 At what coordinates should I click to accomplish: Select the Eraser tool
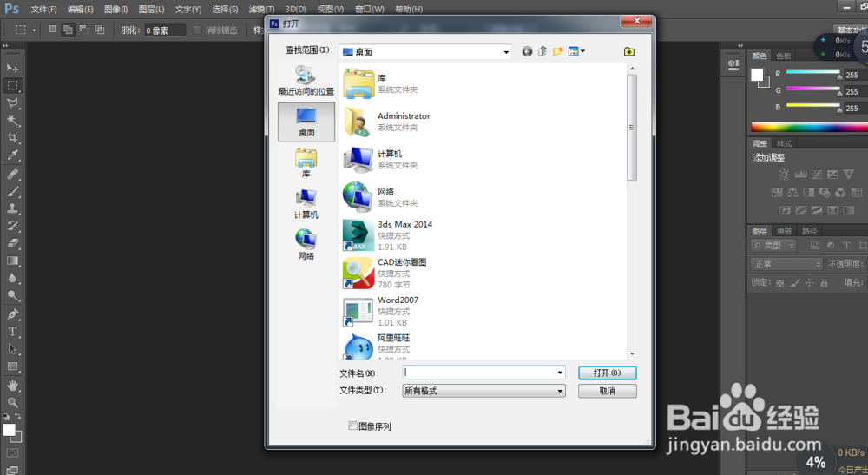(12, 243)
